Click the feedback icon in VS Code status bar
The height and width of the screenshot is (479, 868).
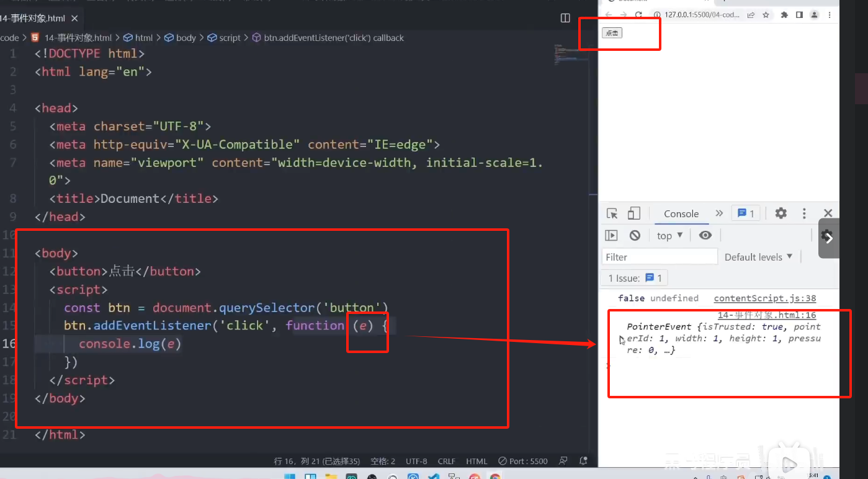[x=563, y=461]
